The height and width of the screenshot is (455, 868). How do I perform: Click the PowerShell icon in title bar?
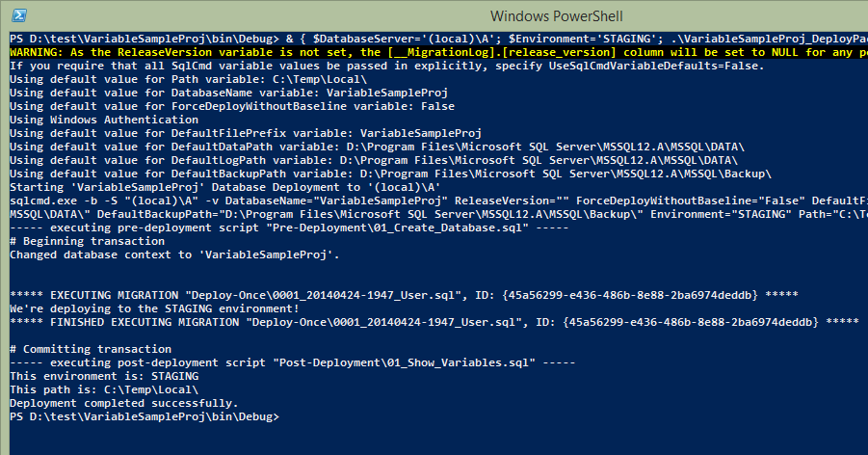coord(18,15)
